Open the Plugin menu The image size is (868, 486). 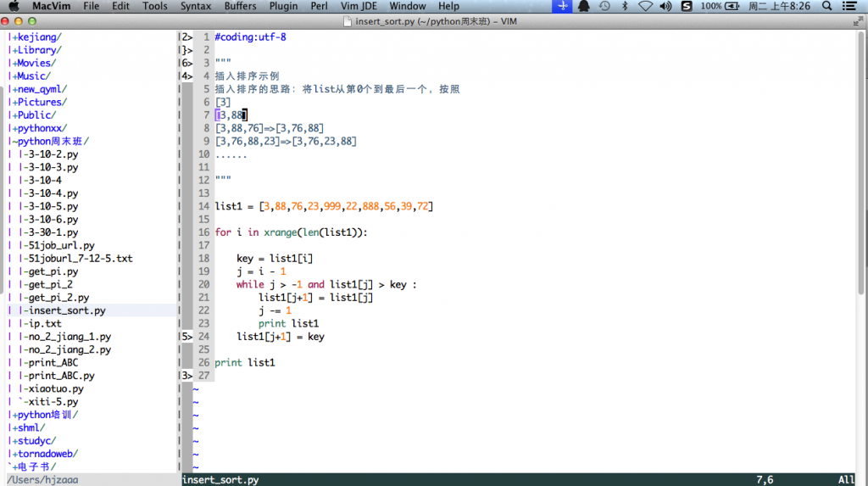283,6
